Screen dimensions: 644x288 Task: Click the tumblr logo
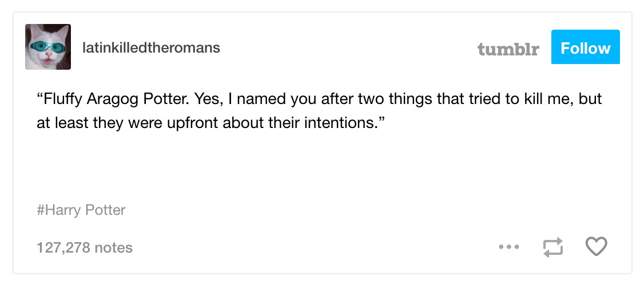pyautogui.click(x=508, y=49)
